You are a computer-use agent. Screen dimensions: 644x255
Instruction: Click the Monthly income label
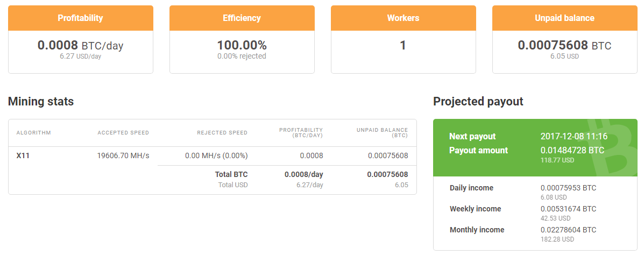[x=477, y=230]
